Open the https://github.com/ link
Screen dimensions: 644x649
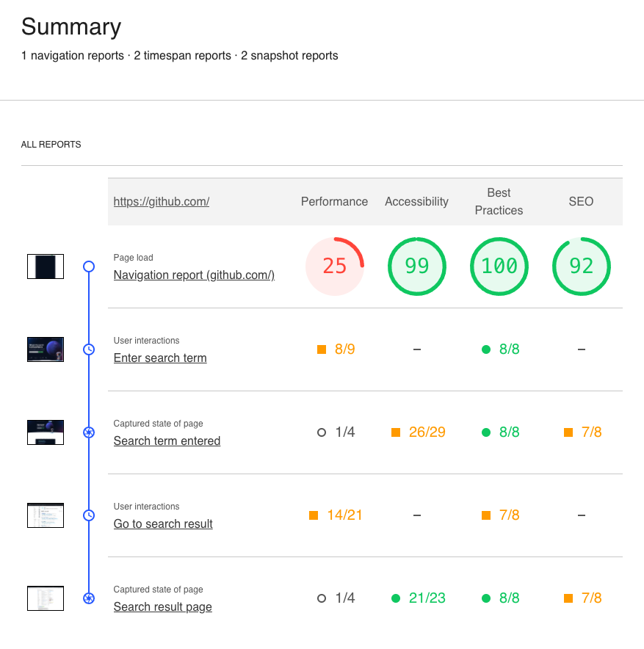click(161, 201)
